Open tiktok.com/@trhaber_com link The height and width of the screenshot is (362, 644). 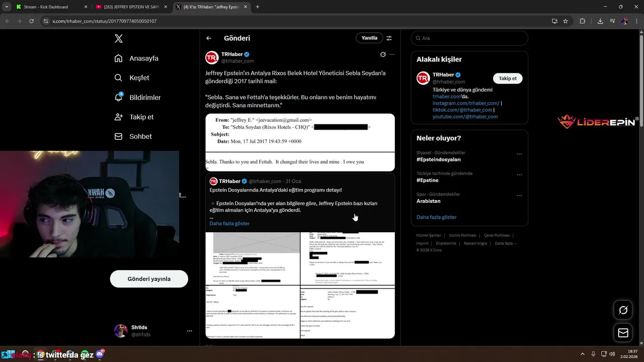coord(462,110)
